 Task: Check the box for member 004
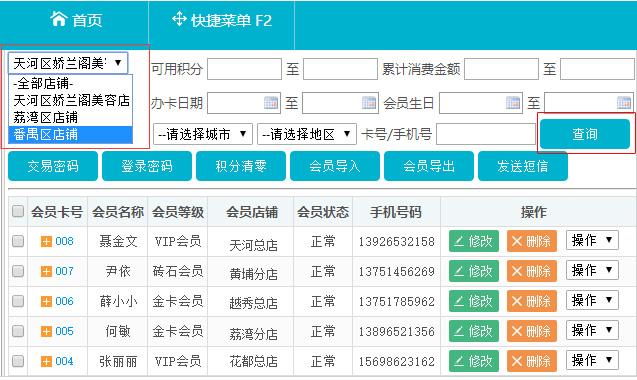click(18, 361)
